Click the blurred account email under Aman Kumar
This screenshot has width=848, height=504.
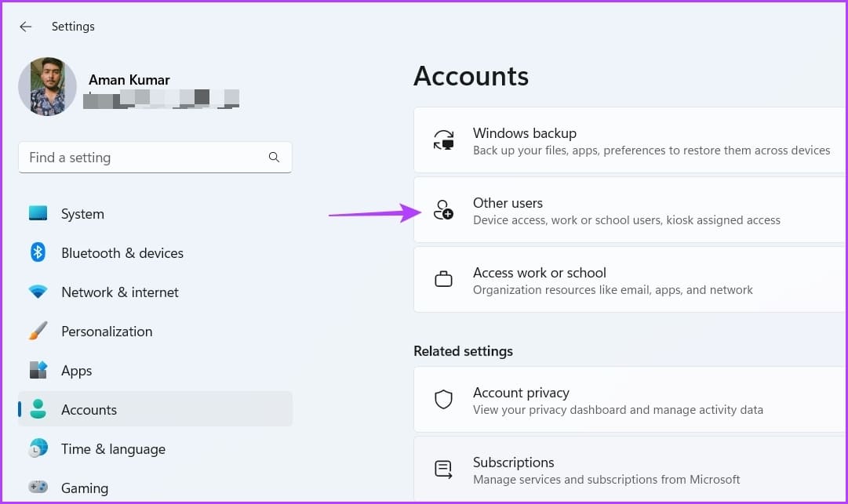pyautogui.click(x=161, y=99)
